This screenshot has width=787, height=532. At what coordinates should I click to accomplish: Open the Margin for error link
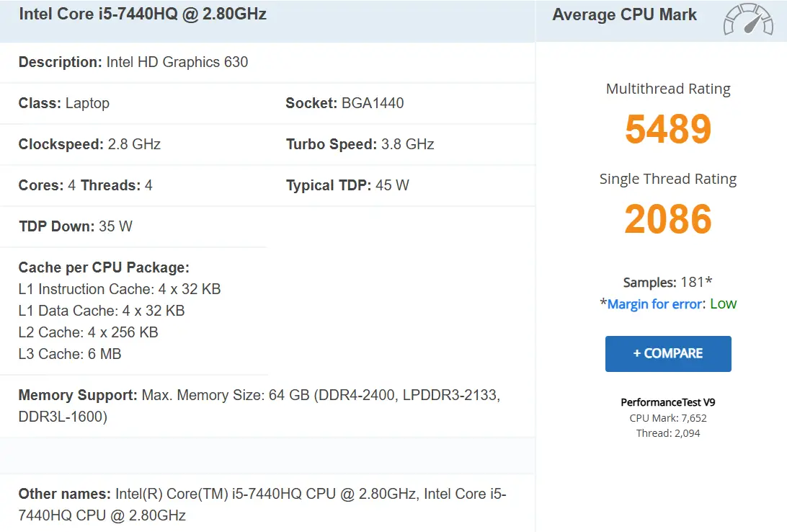(x=654, y=304)
